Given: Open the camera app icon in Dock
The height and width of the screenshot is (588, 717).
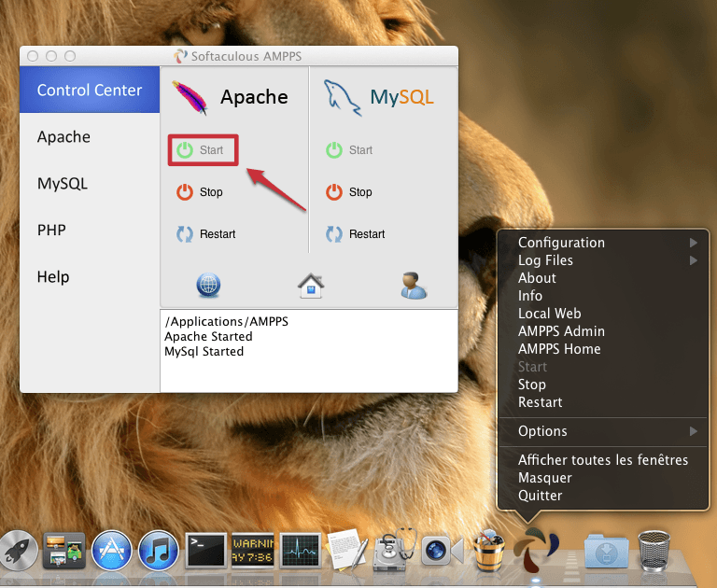Looking at the screenshot, I should coord(442,550).
